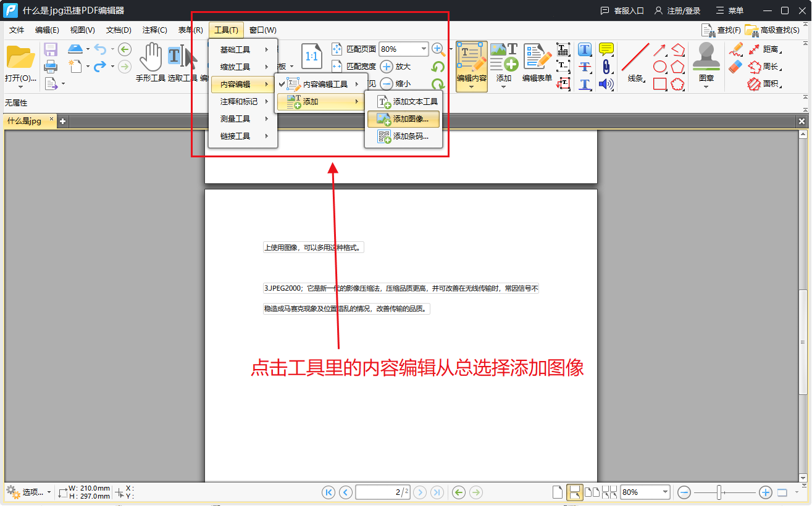Select the sound speaker annotation tool
The width and height of the screenshot is (812, 506).
[606, 84]
